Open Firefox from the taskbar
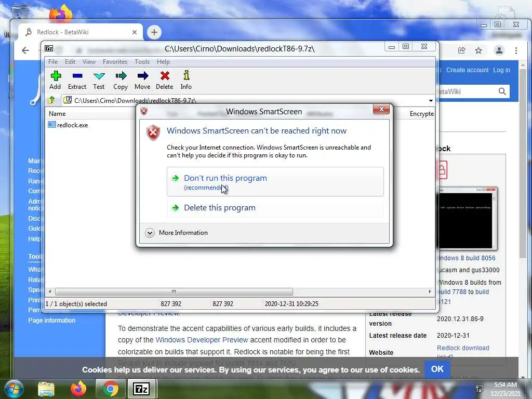Viewport: 532px width, 399px height. 78,389
